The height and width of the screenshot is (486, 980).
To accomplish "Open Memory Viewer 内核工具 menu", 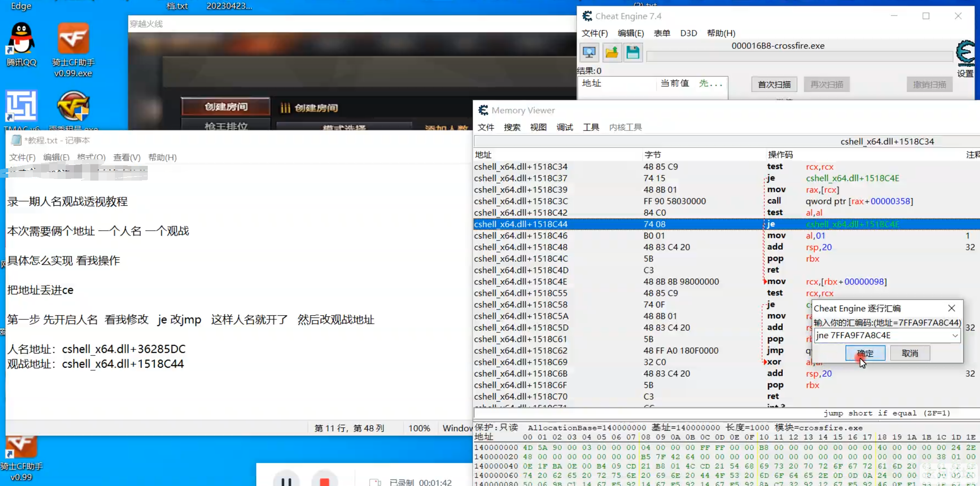I will tap(625, 127).
